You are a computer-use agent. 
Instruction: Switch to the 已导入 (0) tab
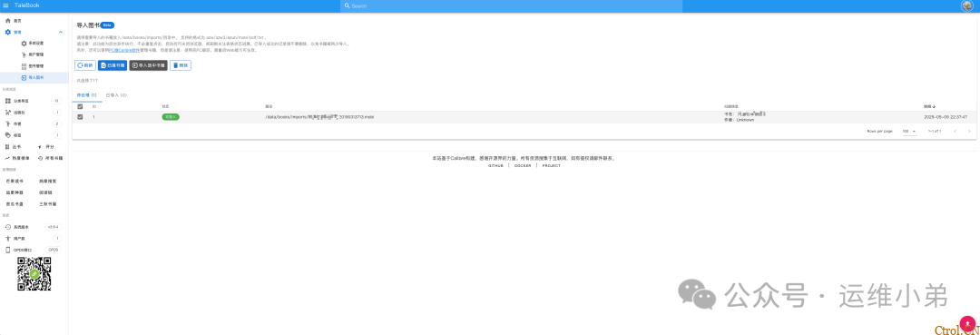(x=116, y=95)
